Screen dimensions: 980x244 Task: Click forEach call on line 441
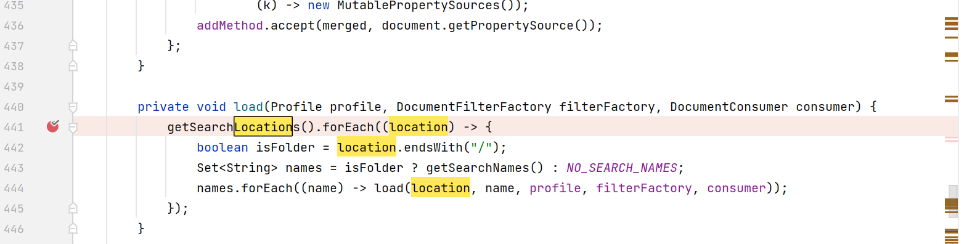coord(348,127)
